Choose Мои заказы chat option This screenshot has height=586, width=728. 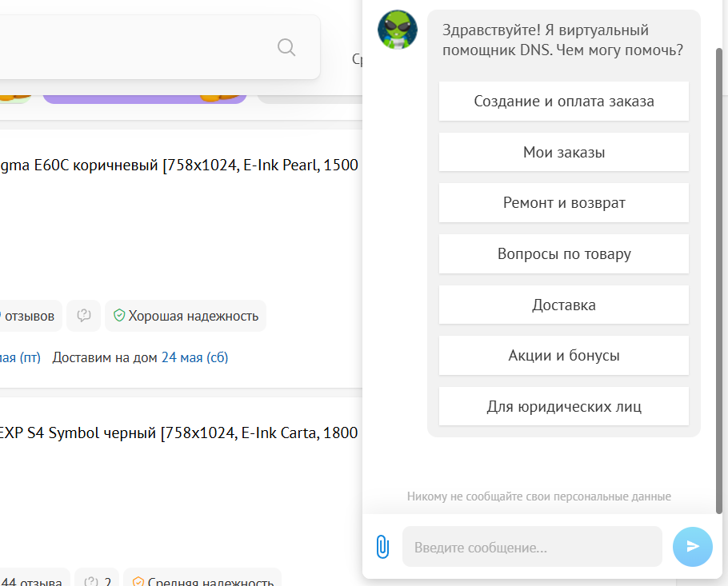click(564, 152)
